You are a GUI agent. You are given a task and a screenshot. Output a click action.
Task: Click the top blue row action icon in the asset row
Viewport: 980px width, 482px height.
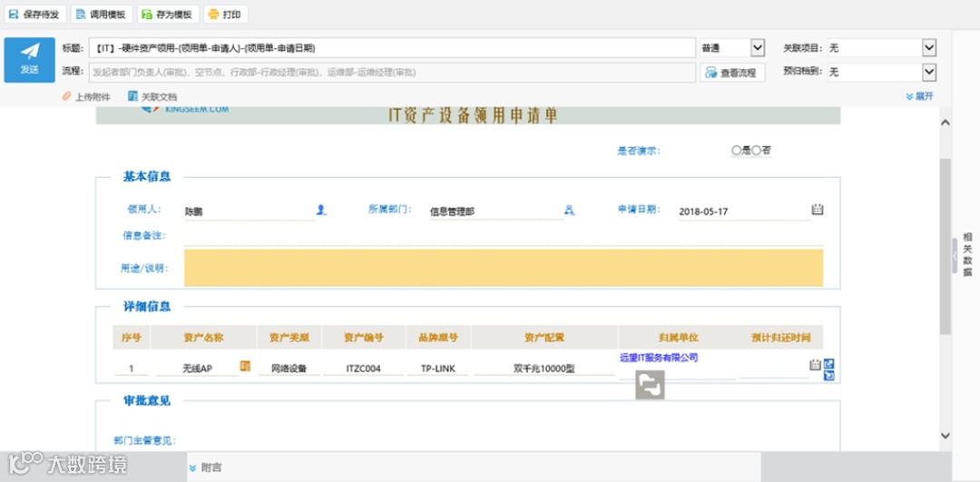coord(829,364)
